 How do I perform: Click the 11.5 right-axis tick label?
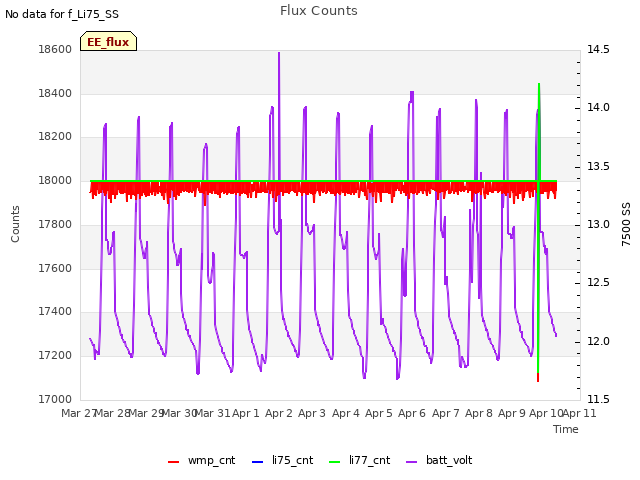598,399
